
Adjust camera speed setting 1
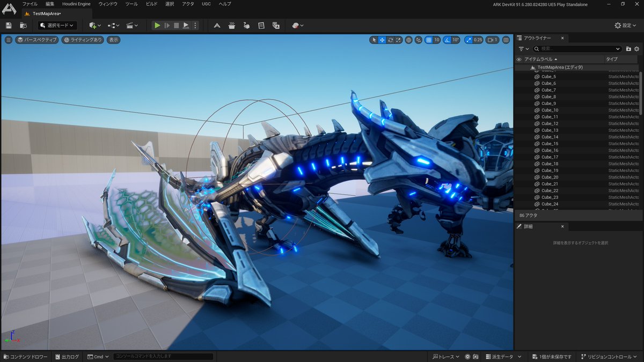493,40
